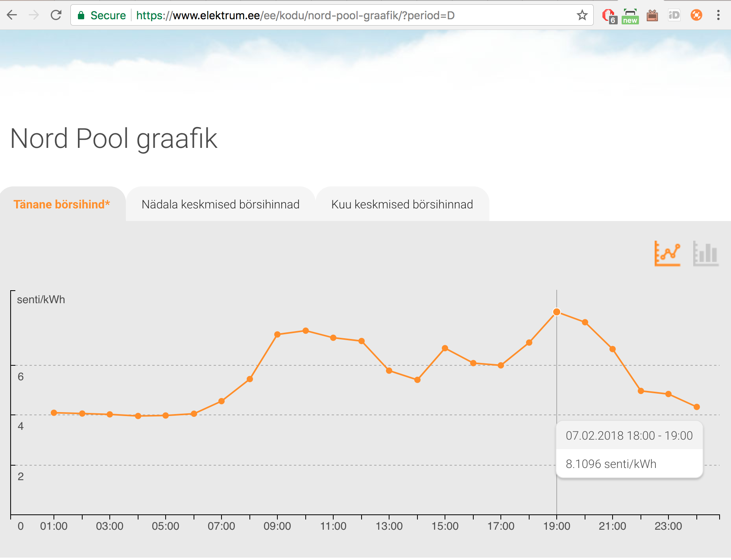Viewport: 731px width, 560px height.
Task: Open the Kuu keskmised börsihinnad tab
Action: coord(402,204)
